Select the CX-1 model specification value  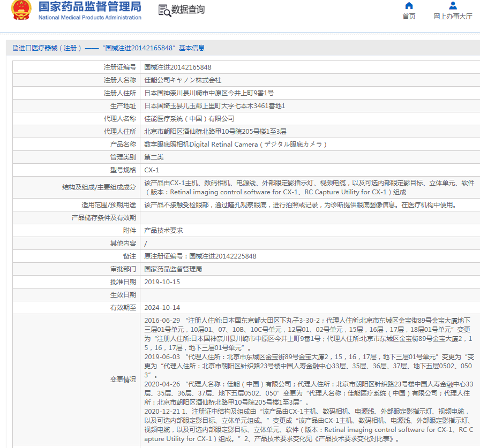(x=152, y=170)
